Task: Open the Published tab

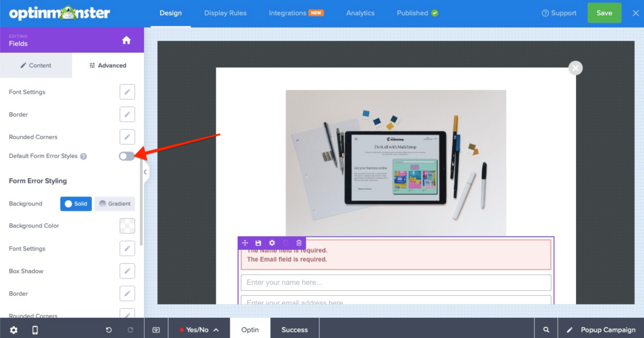Action: point(418,13)
